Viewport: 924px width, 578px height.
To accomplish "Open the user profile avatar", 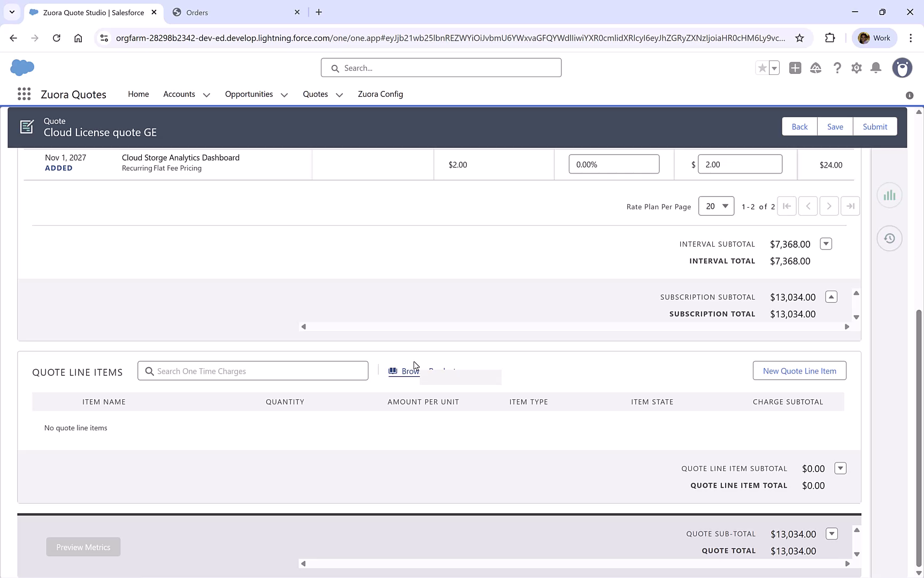I will [902, 68].
